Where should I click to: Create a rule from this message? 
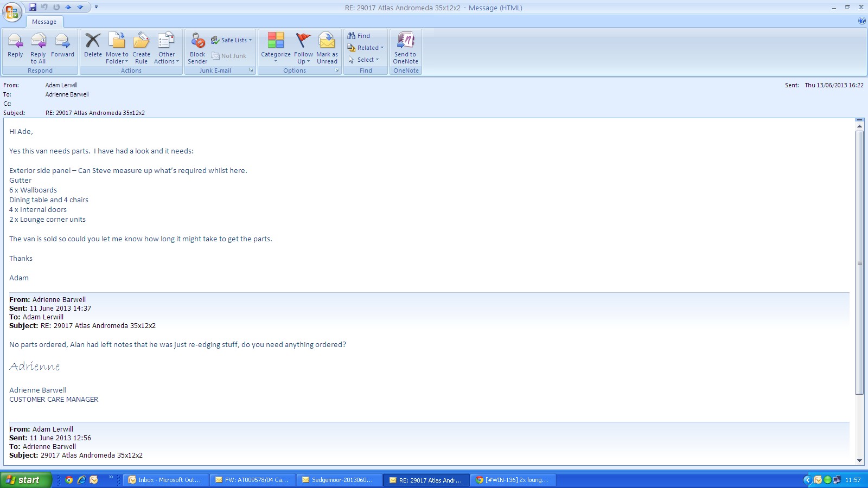141,48
